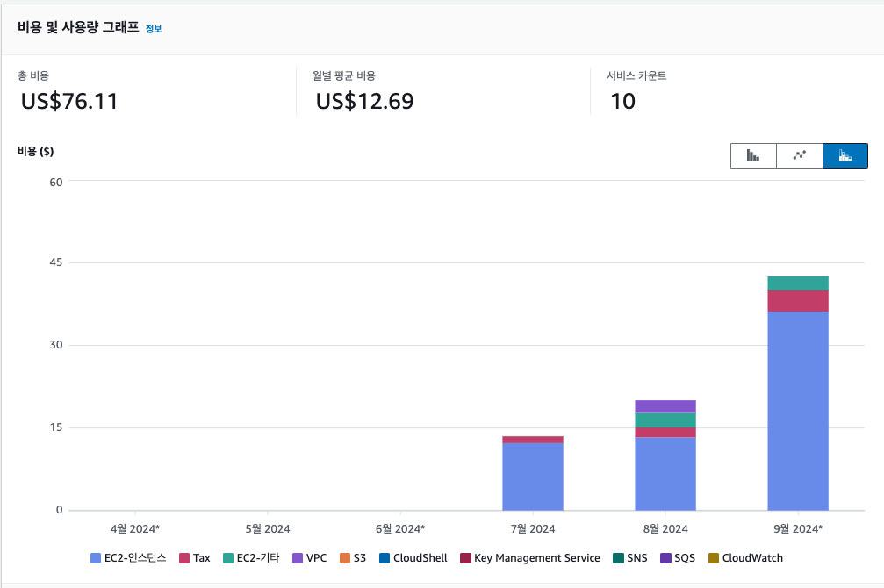
Task: Click the 월별 평균 비용 label
Action: 344,75
